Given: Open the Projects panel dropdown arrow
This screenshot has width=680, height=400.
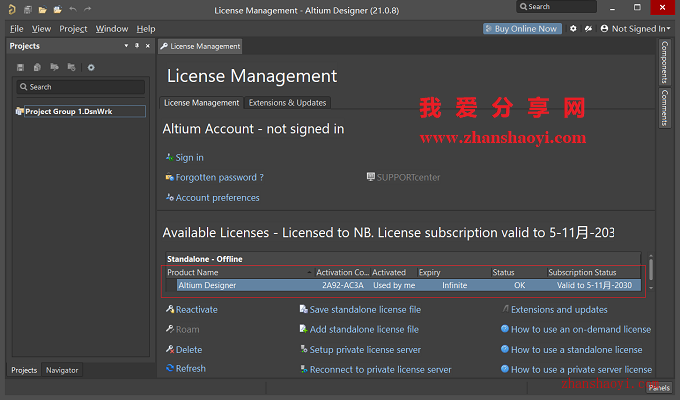Looking at the screenshot, I should pyautogui.click(x=126, y=46).
